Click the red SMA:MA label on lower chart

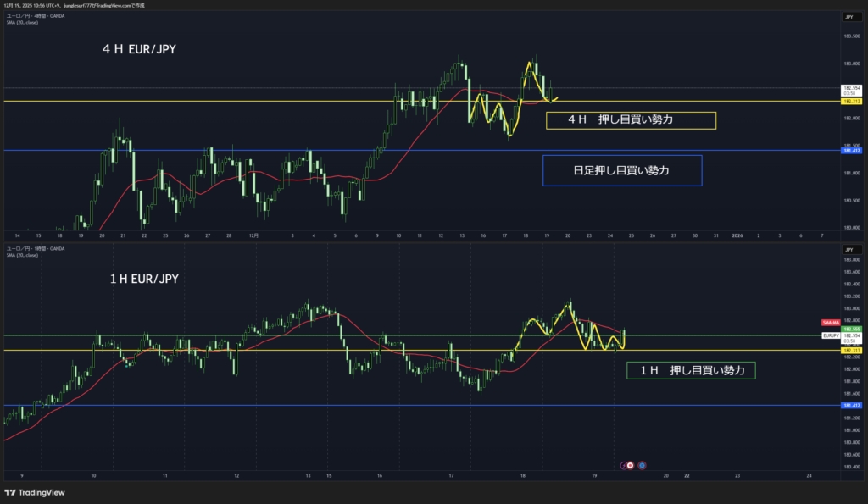[x=830, y=323]
